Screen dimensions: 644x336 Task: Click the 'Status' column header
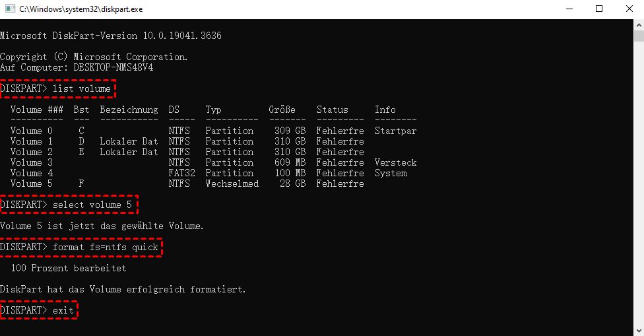(x=332, y=110)
